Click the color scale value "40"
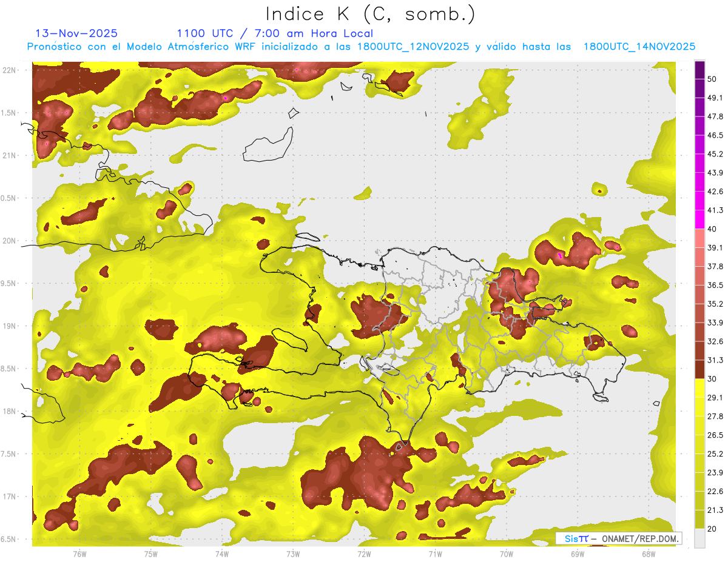The height and width of the screenshot is (562, 728). click(x=712, y=229)
